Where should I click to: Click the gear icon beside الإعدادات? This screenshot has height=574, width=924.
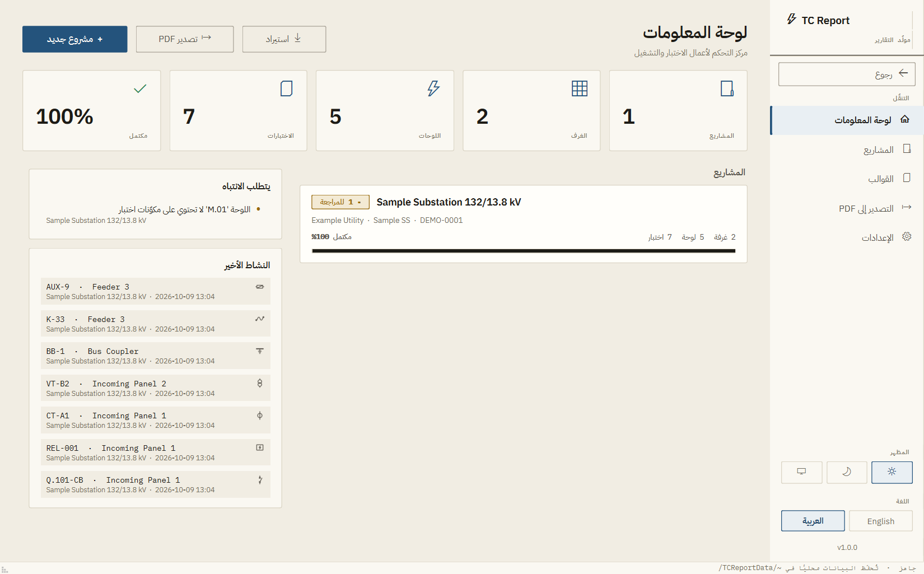point(907,237)
